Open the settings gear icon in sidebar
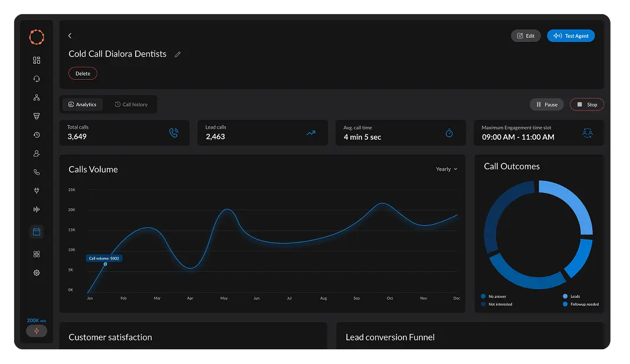Screen dimensions: 630x364 click(37, 273)
